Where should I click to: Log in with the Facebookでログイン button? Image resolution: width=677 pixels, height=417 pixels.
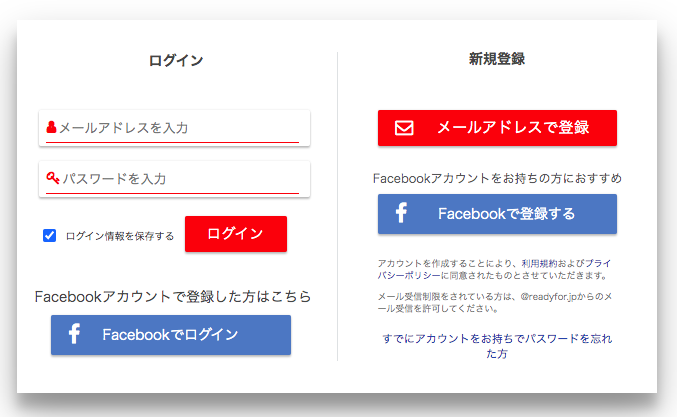pos(170,335)
